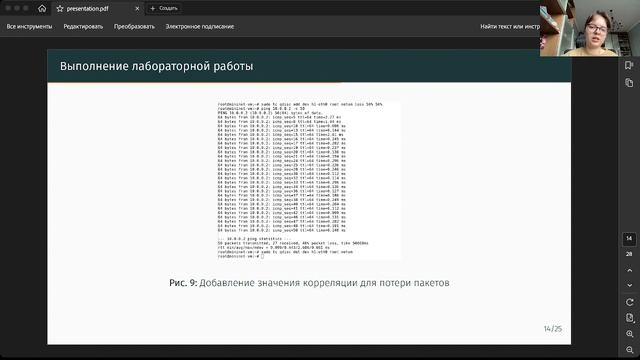This screenshot has width=640, height=360.
Task: Open the Home view
Action: pos(42,8)
